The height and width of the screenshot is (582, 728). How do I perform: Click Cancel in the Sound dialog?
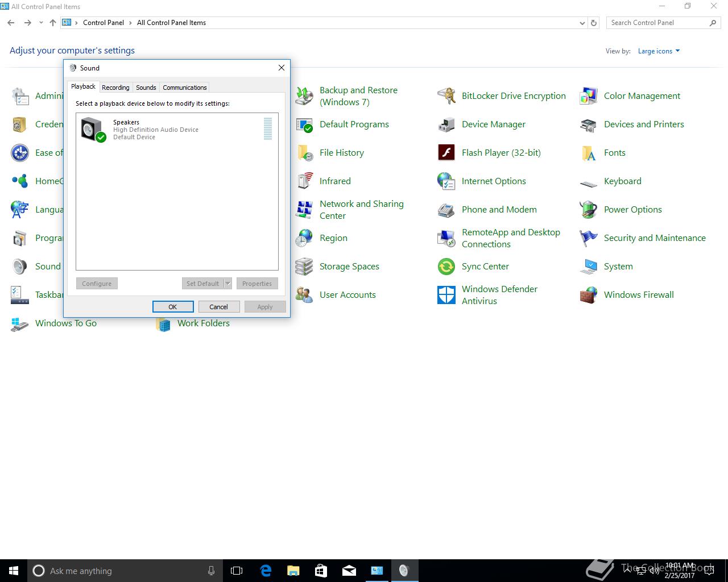coord(218,307)
